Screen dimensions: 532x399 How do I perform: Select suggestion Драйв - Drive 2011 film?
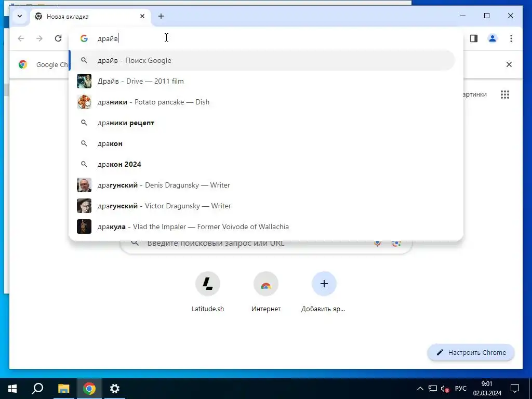(x=262, y=81)
